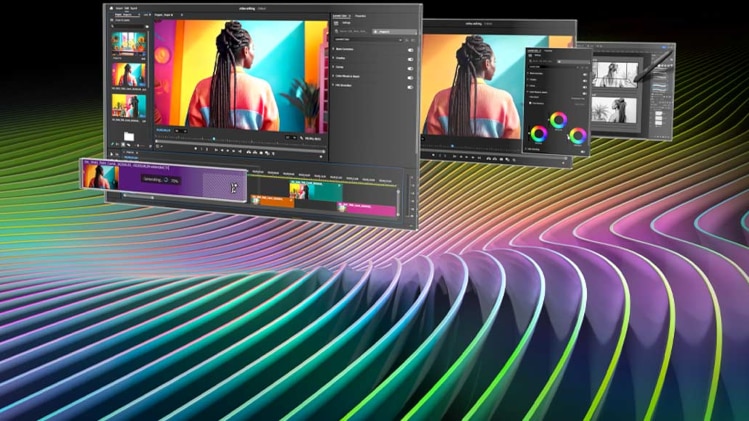Screen dimensions: 749x421
Task: Click a brush stroke preset in Photoshop's panel
Action: click(x=660, y=86)
